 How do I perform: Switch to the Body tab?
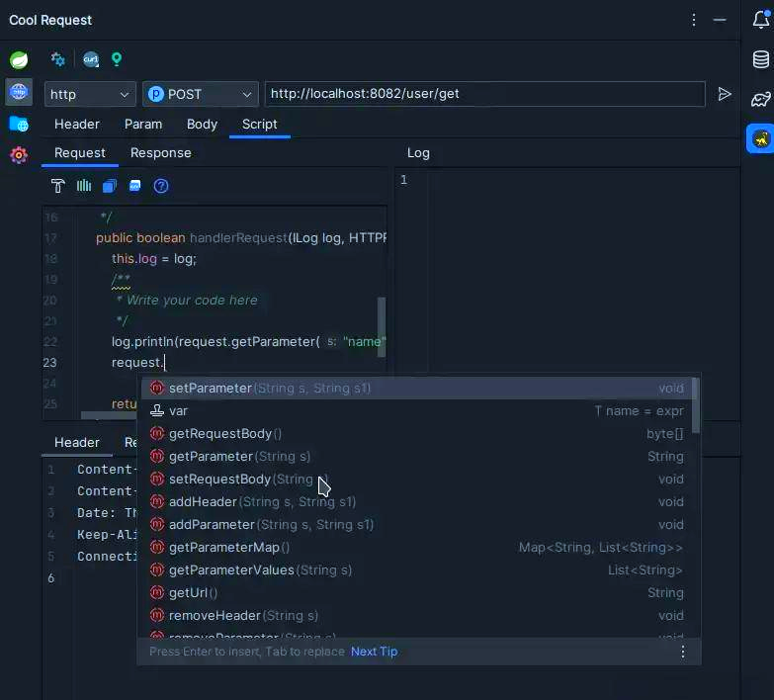202,124
